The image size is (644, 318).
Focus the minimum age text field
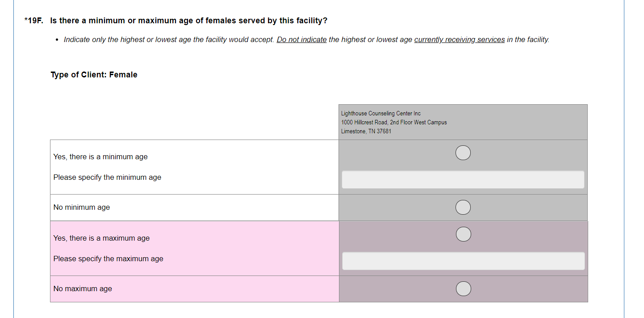click(x=463, y=179)
